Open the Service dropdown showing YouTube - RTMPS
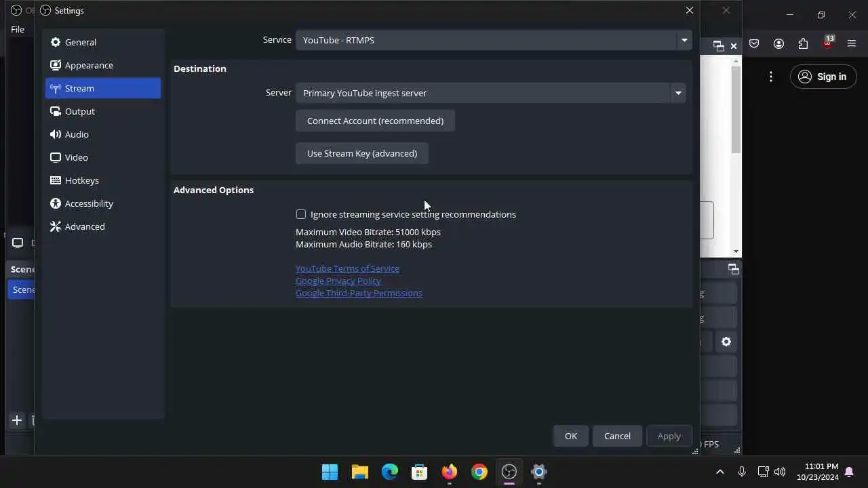868x488 pixels. [x=493, y=40]
